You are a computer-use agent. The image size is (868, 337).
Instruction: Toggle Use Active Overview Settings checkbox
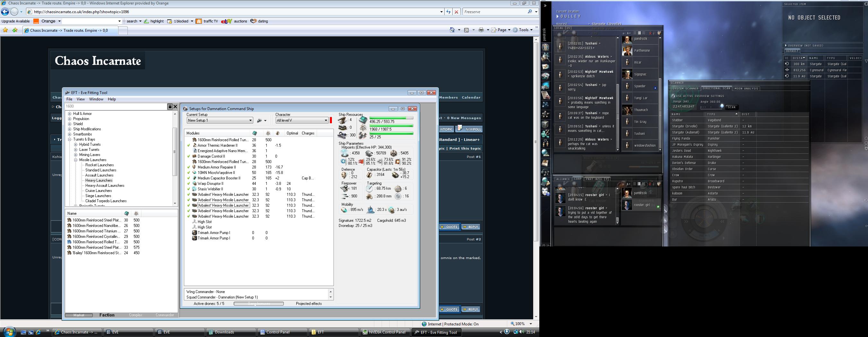coord(673,96)
